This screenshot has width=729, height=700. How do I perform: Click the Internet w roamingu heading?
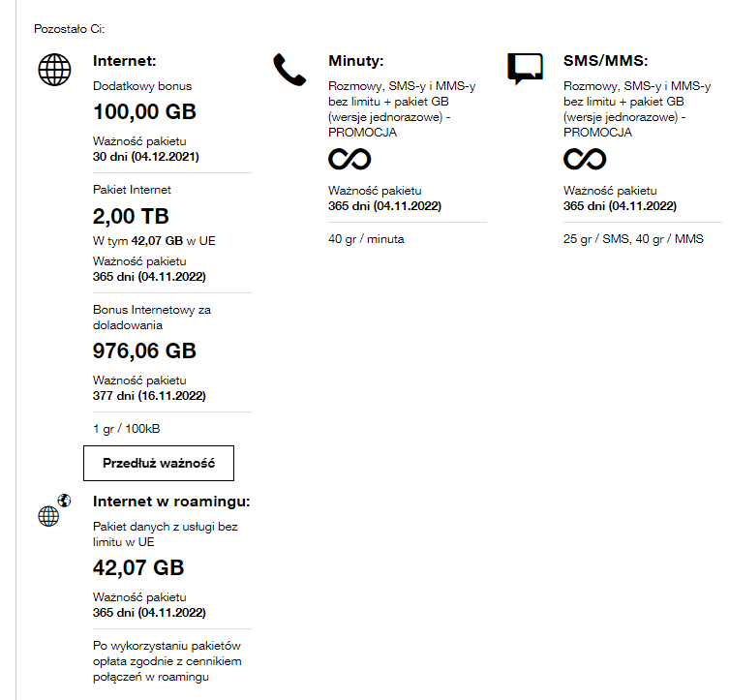coord(171,502)
